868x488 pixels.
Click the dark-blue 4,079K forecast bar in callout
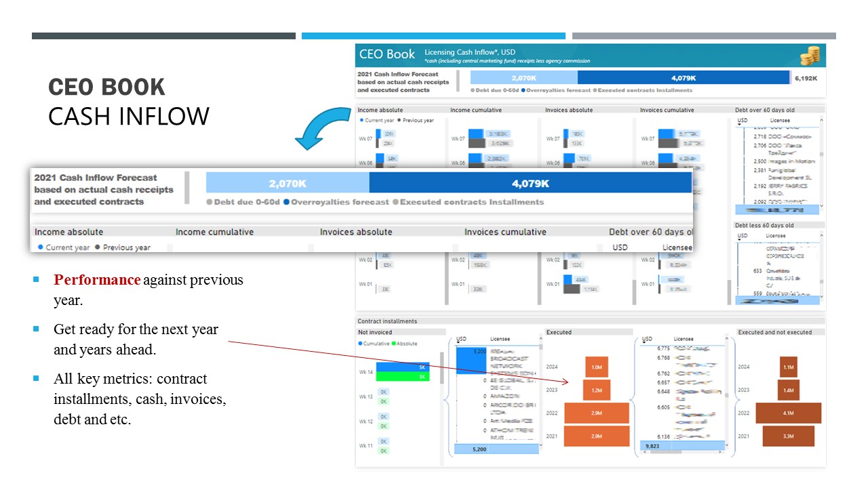(530, 183)
